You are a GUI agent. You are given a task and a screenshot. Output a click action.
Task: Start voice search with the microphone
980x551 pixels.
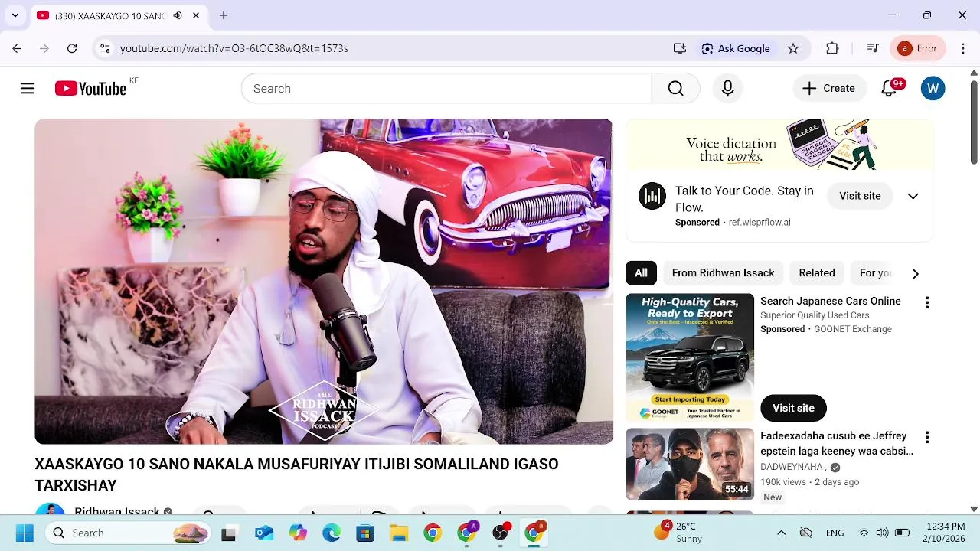click(x=727, y=89)
